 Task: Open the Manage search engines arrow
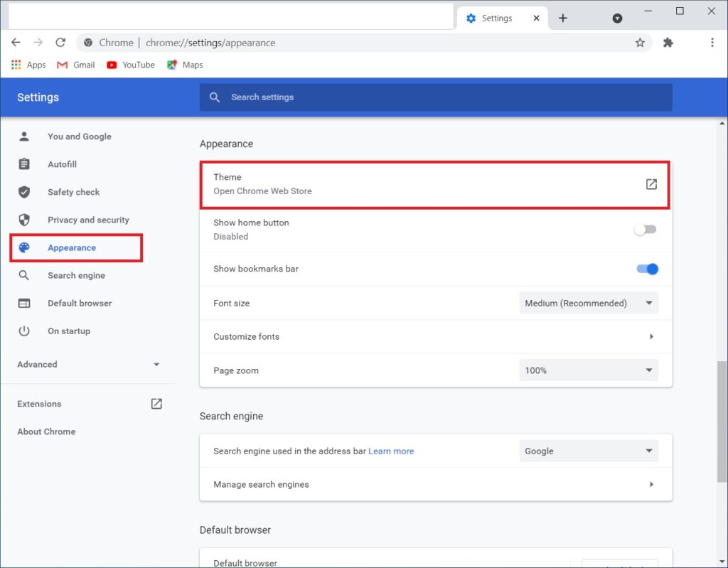(651, 484)
